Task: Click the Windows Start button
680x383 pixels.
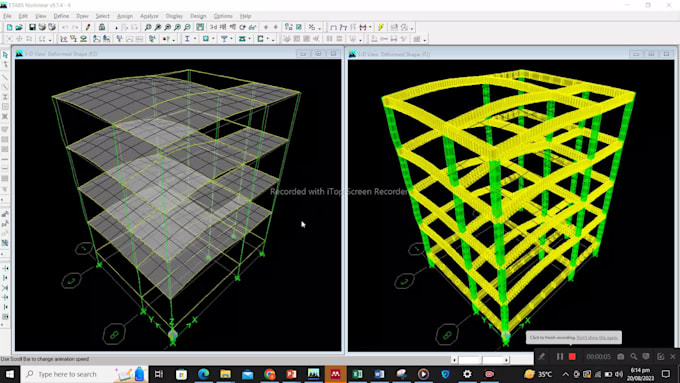Action: tap(10, 374)
